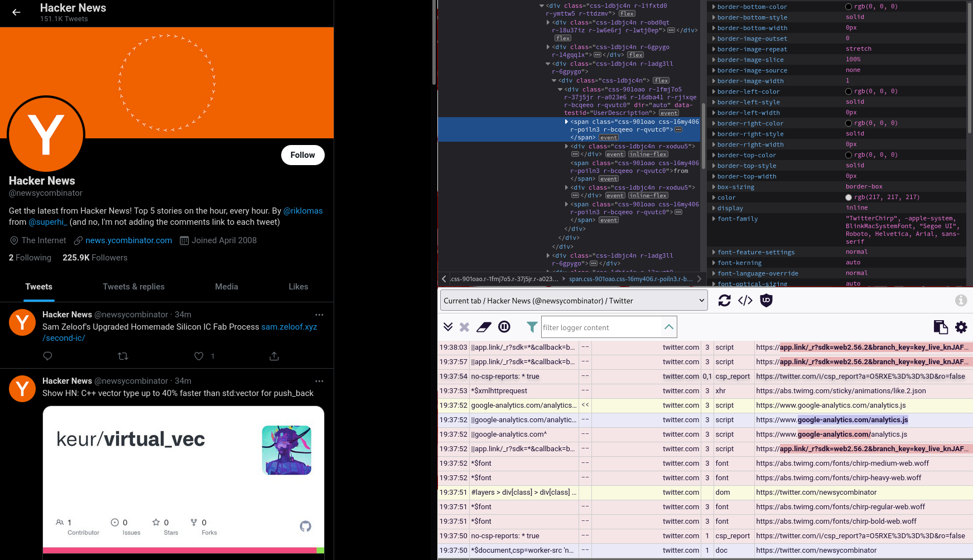Image resolution: width=973 pixels, height=560 pixels.
Task: Toggle flex badge on the plain css-1dbjc4n div
Action: click(661, 80)
